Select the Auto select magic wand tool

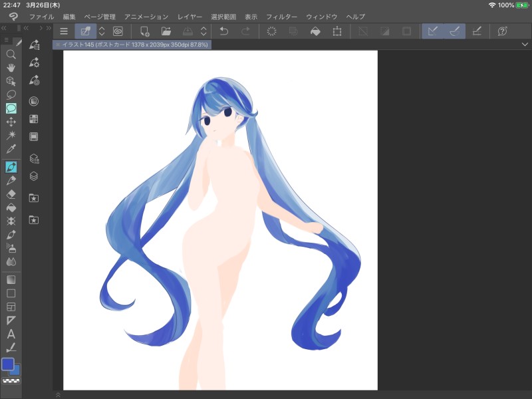[11, 136]
